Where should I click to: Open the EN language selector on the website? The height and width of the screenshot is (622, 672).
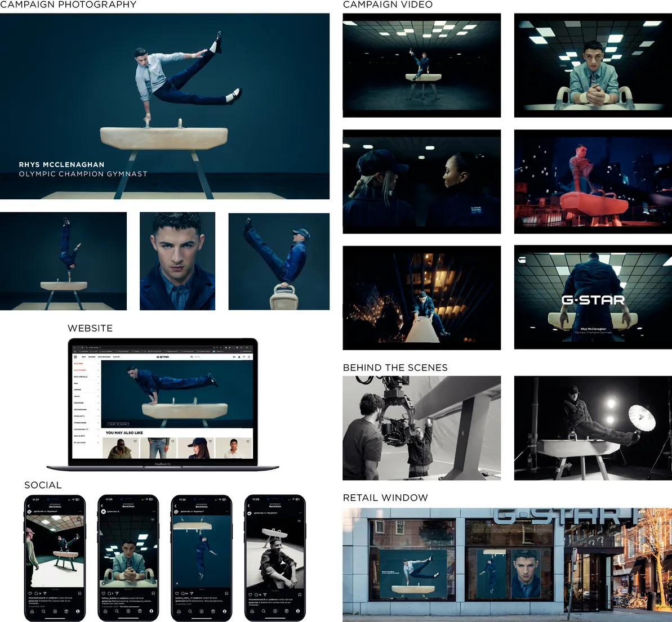pos(234,357)
